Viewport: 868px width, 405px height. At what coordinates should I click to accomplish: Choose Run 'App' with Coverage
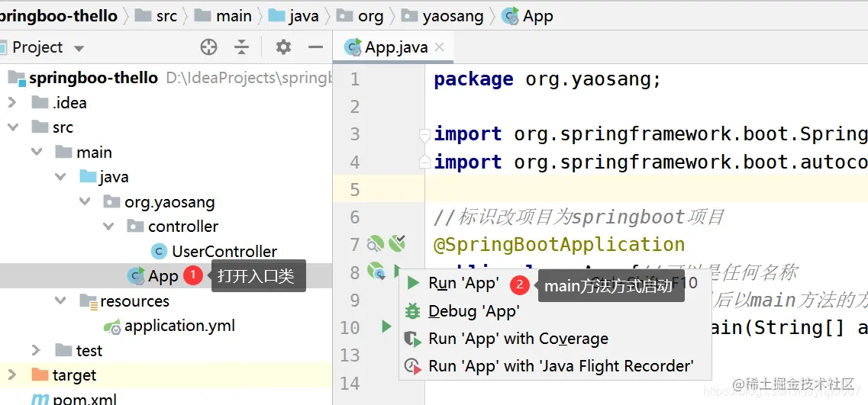tap(518, 339)
